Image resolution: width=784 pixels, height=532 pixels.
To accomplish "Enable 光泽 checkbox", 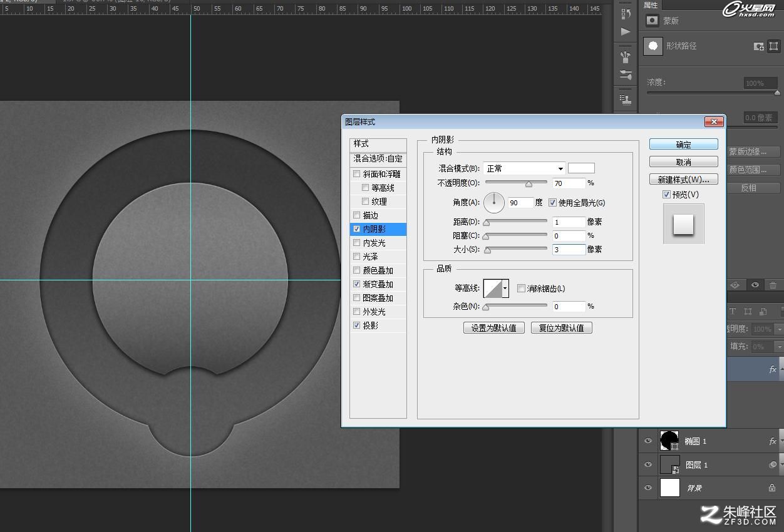I will coord(357,257).
